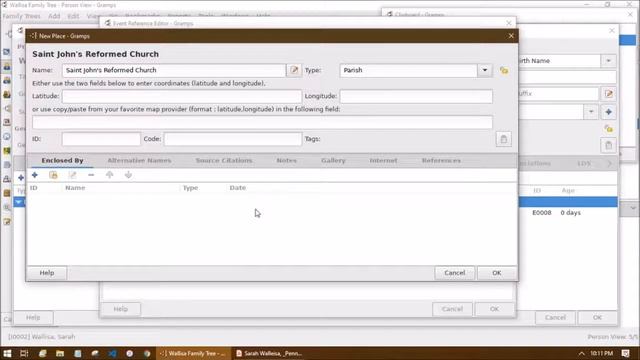Sort by the Type column header
This screenshot has width=640, height=360.
pyautogui.click(x=190, y=188)
